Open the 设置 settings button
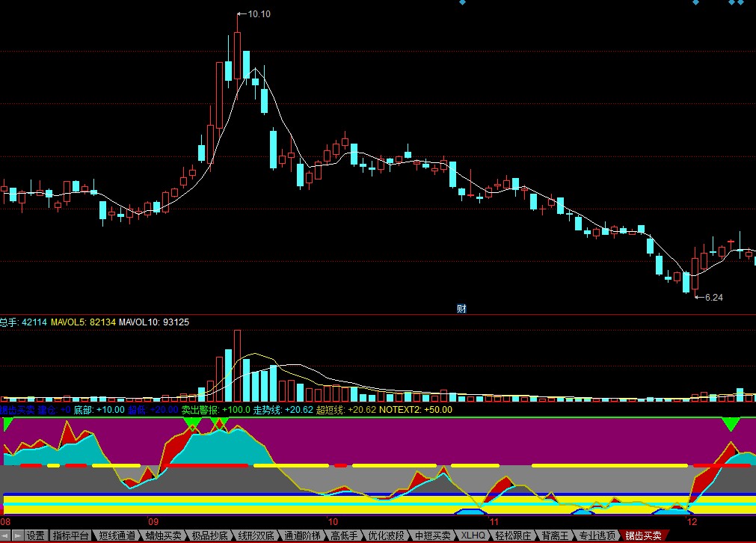Image resolution: width=756 pixels, height=543 pixels. [36, 536]
